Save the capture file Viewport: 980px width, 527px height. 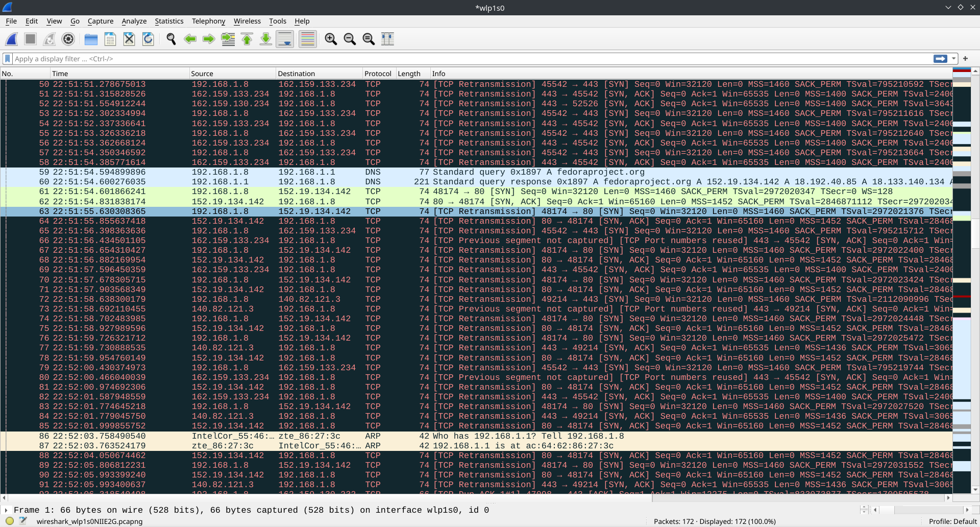click(110, 39)
